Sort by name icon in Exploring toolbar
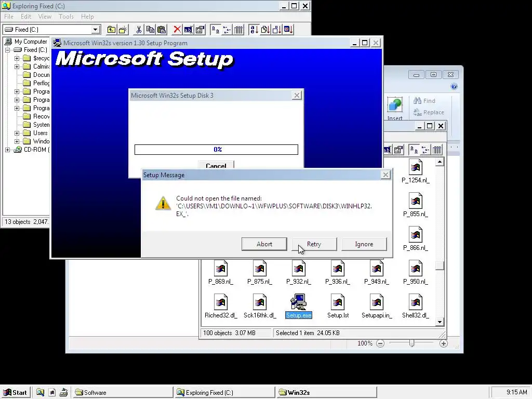 [x=254, y=30]
